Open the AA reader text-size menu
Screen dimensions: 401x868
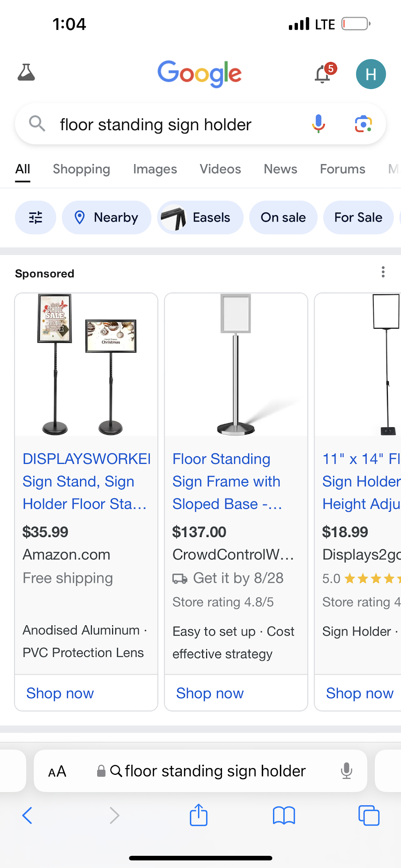(x=57, y=771)
